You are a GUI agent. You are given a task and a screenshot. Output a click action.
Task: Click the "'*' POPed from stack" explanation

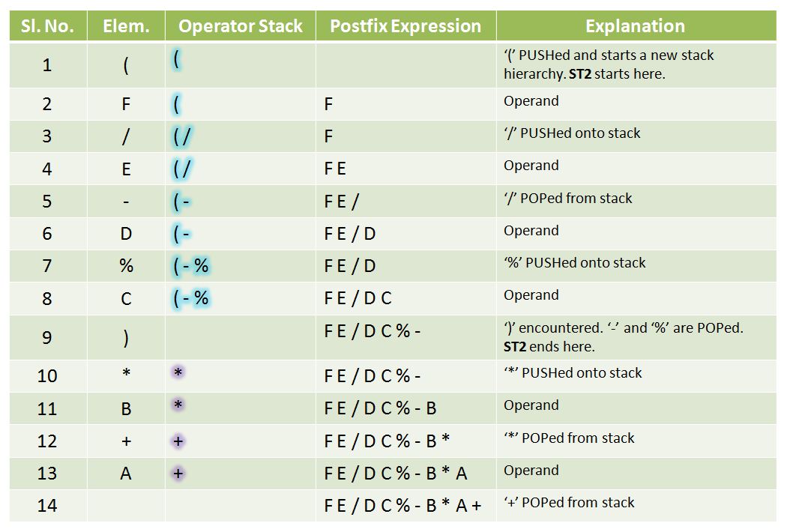(569, 438)
